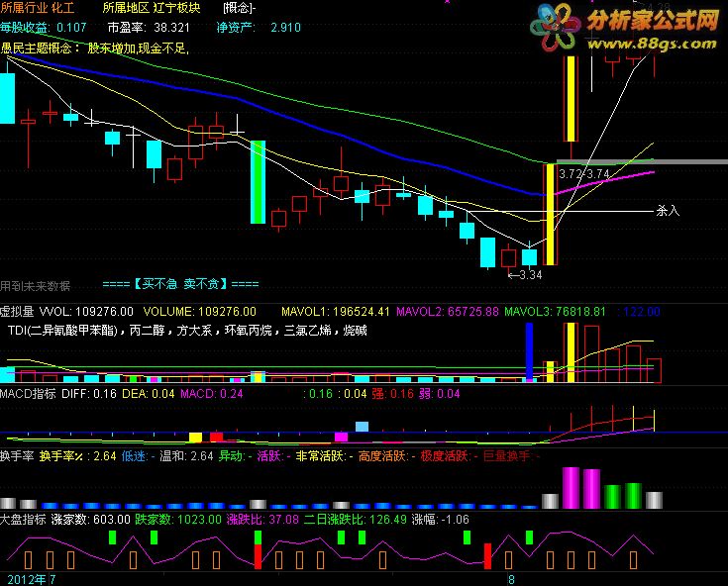
Task: Click the 大盘指标 panel title
Action: pyautogui.click(x=23, y=520)
